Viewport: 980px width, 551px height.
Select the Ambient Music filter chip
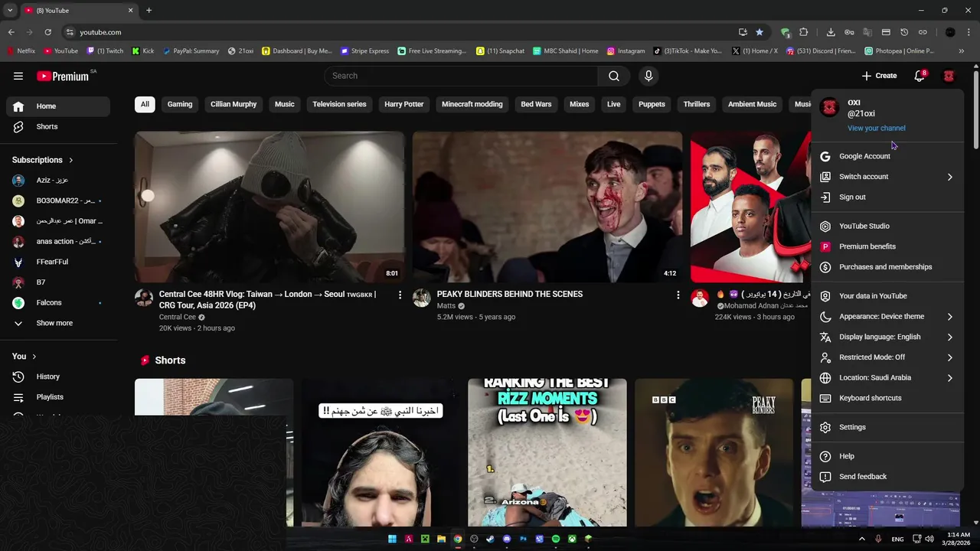752,104
